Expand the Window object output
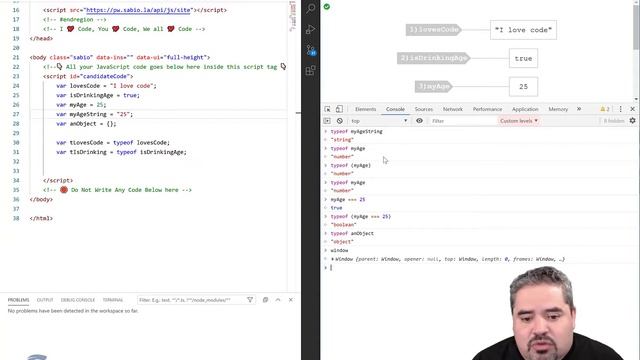Image resolution: width=640 pixels, height=360 pixels. point(333,259)
